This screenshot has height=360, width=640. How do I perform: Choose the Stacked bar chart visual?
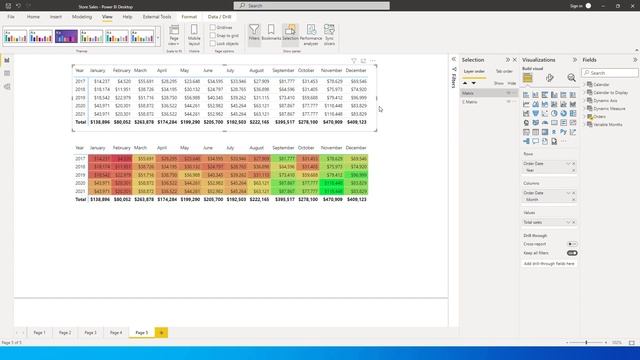point(526,95)
